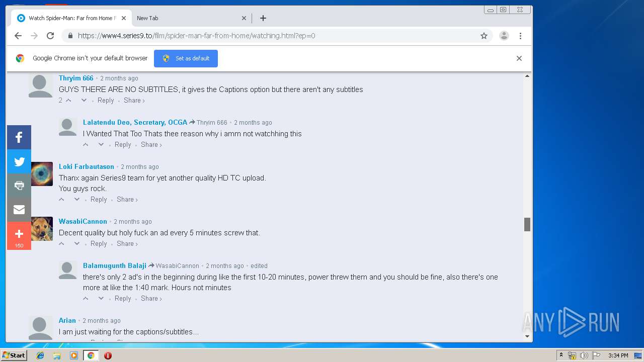
Task: Downvote WasabiCannon's comment
Action: [77, 244]
